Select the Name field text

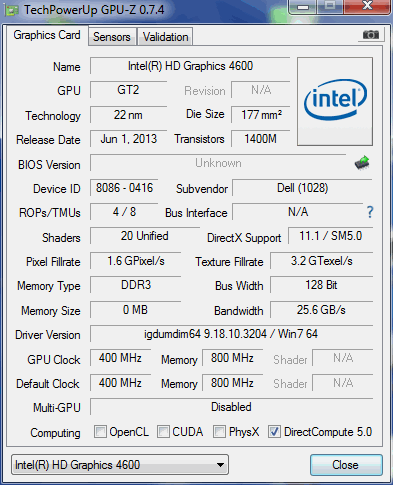190,66
